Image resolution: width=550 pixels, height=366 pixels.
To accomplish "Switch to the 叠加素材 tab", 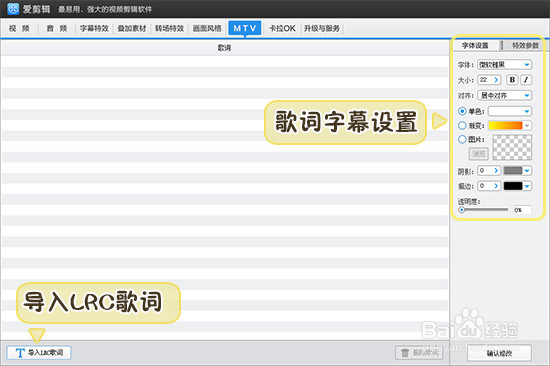I will coord(132,28).
